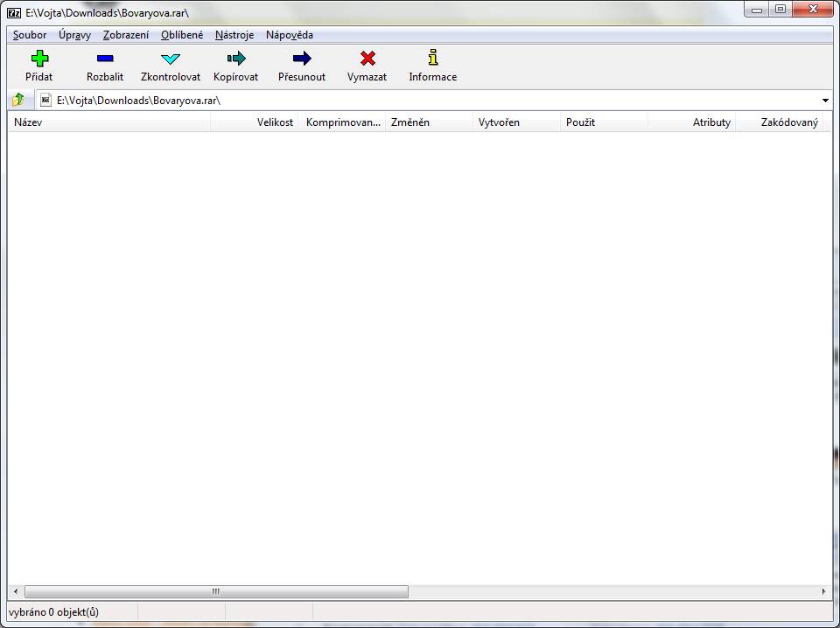Sort by Atributy column
Viewport: 840px width, 628px height.
click(x=691, y=122)
